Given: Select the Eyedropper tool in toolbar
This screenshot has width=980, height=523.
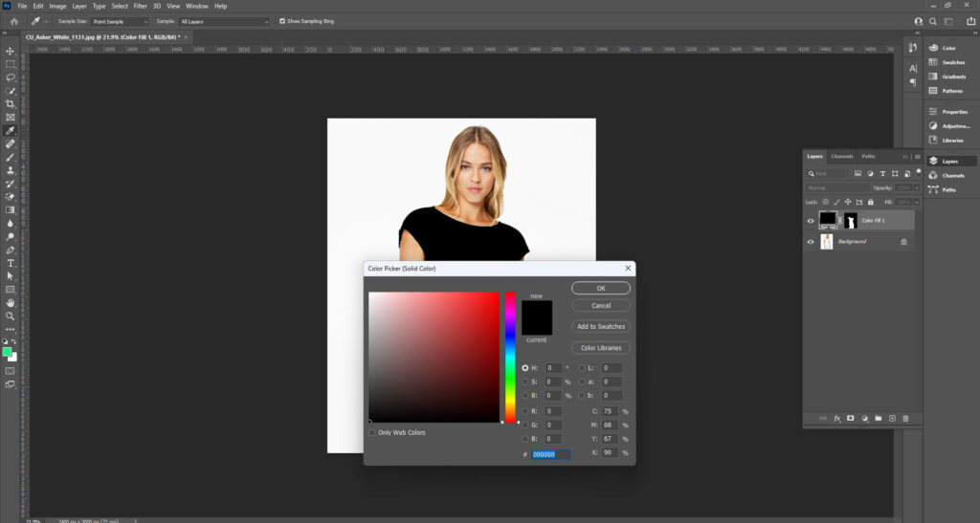Looking at the screenshot, I should (10, 130).
